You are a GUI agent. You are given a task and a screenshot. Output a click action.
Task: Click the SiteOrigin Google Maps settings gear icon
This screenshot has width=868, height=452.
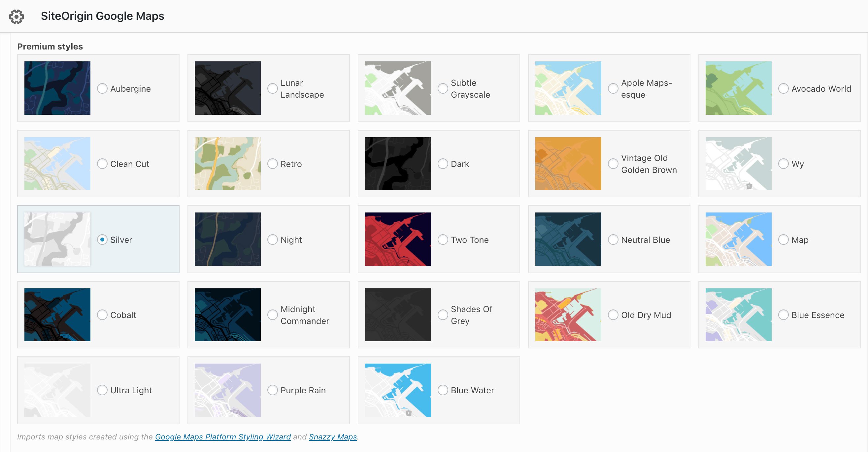point(16,16)
